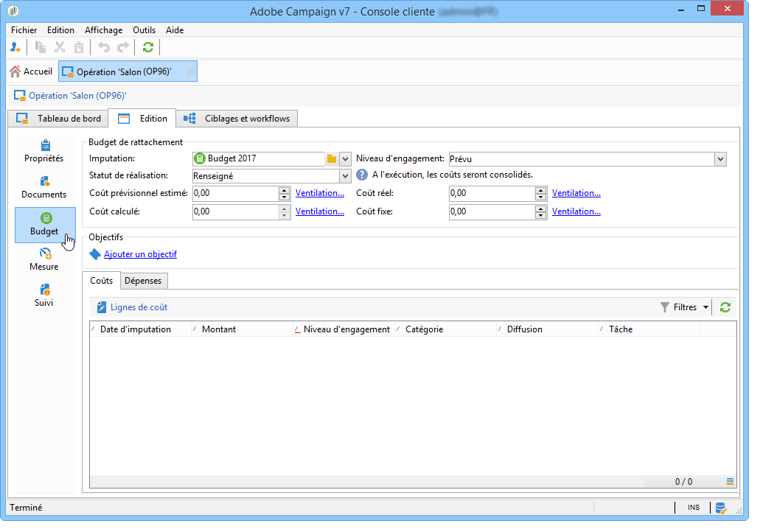The image size is (760, 532).
Task: Open the Fichier menu
Action: point(24,30)
